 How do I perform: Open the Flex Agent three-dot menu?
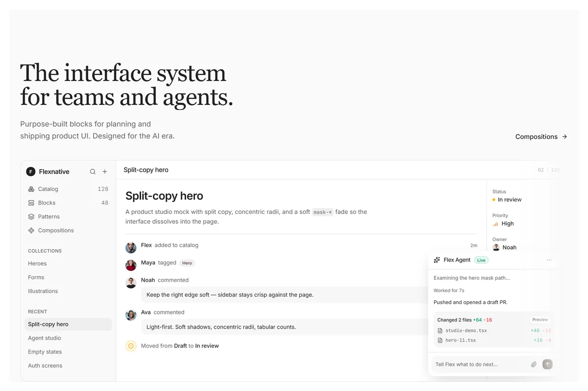[549, 260]
